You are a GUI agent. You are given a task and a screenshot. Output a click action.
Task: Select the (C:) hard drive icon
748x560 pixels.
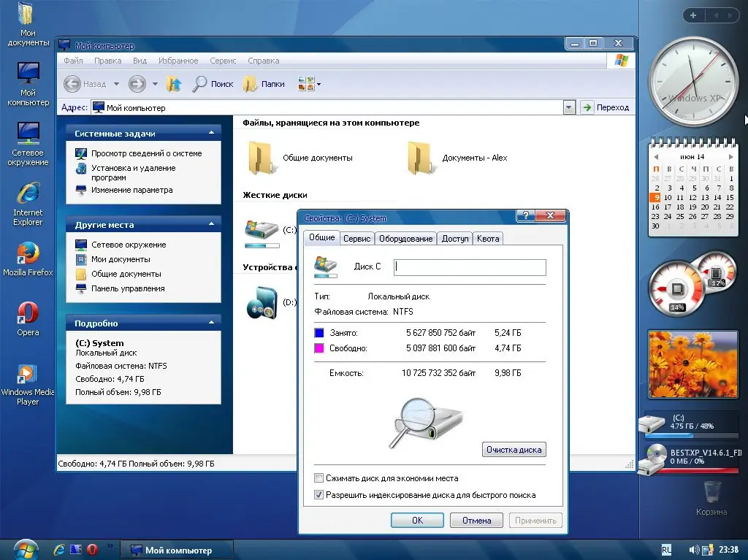point(262,229)
